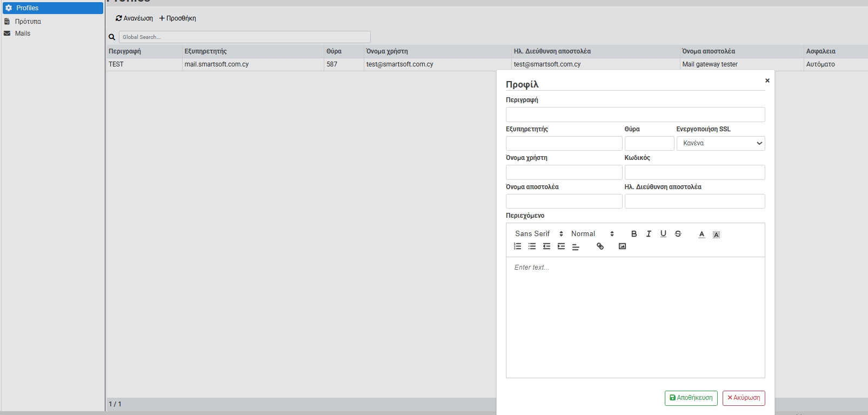The image size is (868, 415).
Task: Open the Mails sidebar item
Action: [53, 34]
